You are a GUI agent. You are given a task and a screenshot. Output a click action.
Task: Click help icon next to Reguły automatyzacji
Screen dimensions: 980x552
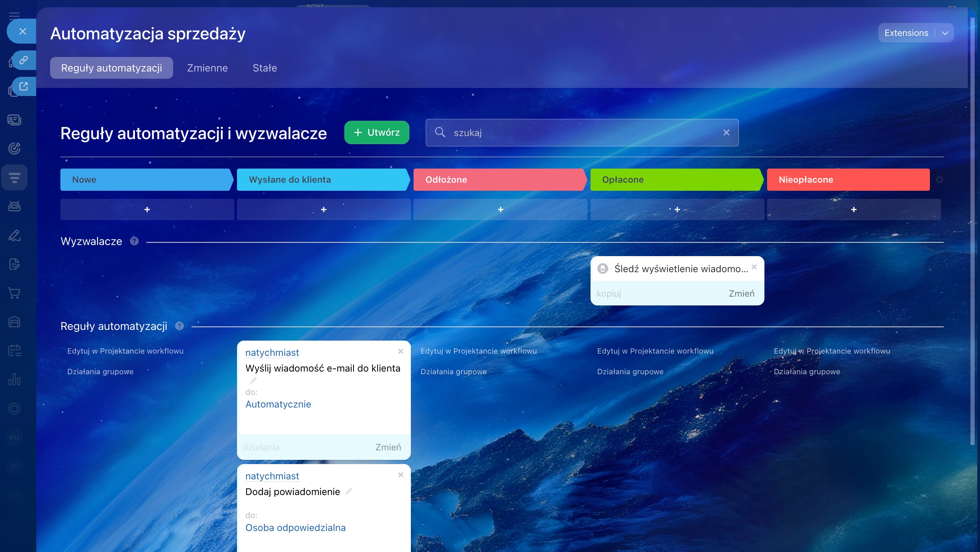click(x=179, y=326)
